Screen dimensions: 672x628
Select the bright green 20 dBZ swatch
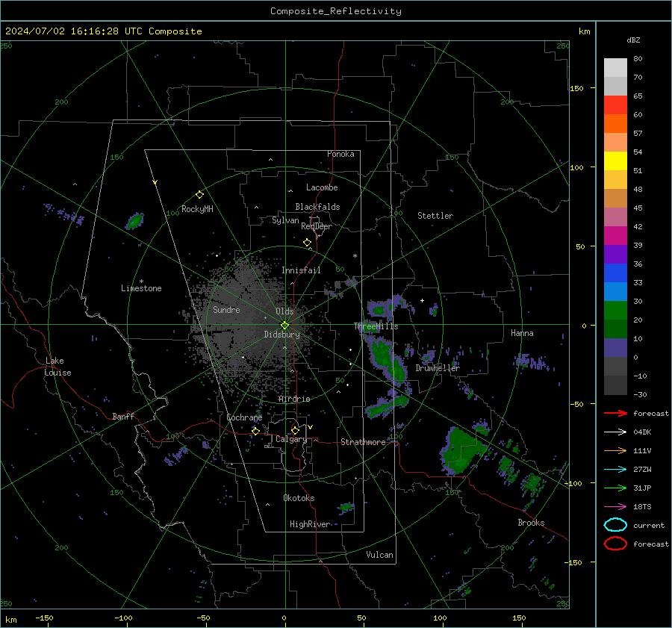pos(615,311)
